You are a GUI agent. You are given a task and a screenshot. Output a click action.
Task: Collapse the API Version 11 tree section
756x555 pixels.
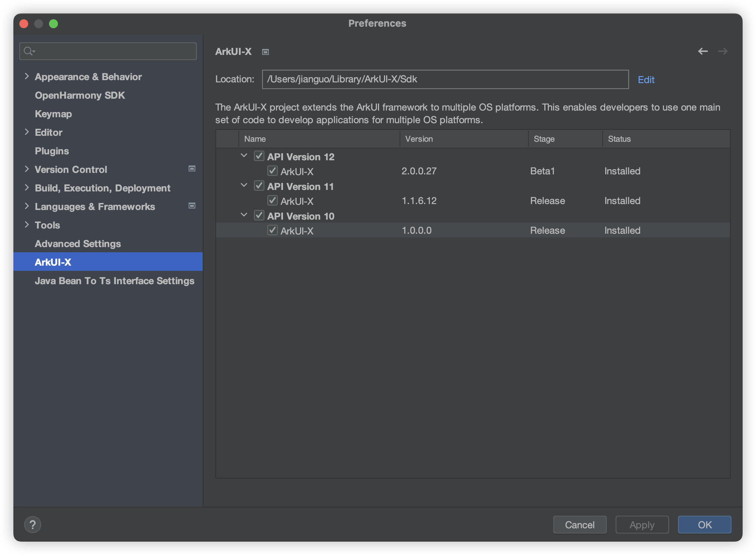point(244,187)
